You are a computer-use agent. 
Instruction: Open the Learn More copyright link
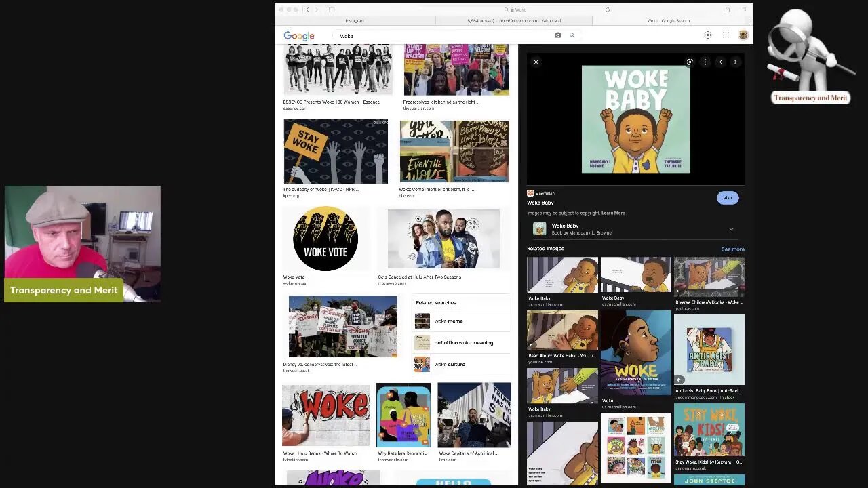(613, 213)
